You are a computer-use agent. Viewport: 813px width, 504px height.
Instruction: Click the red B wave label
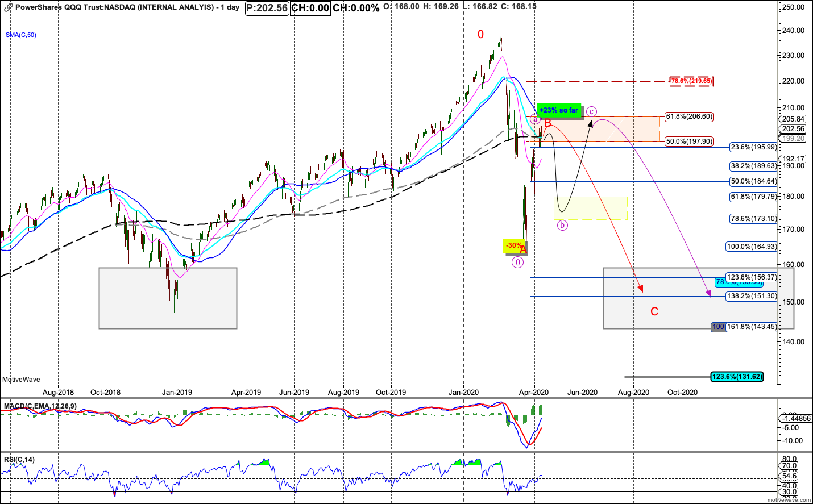[x=548, y=123]
